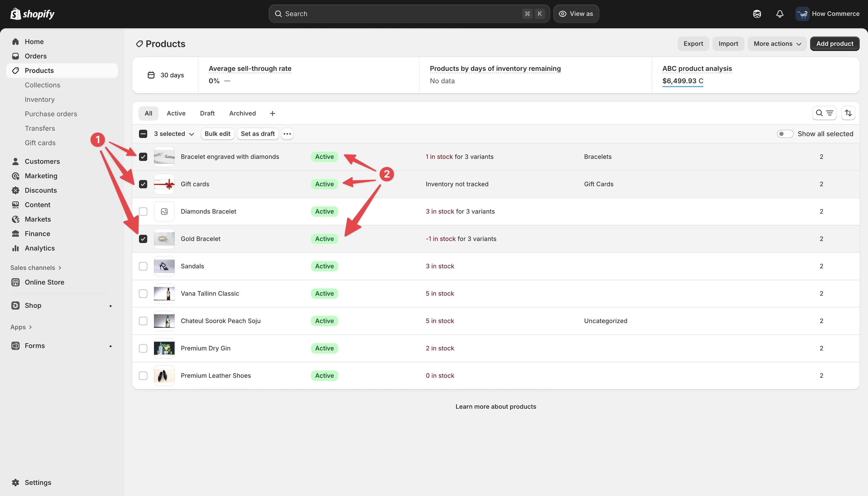Click the Online Store storefront icon
The width and height of the screenshot is (868, 496).
tap(15, 282)
